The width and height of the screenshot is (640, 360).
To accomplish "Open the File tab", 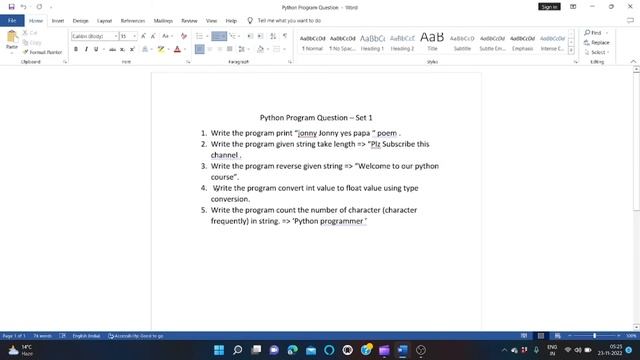I will tap(12, 20).
